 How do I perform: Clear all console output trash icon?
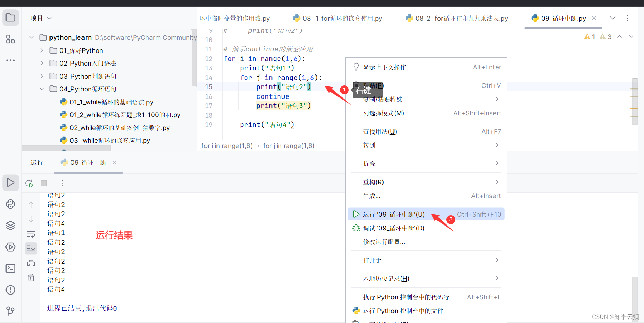[x=31, y=278]
